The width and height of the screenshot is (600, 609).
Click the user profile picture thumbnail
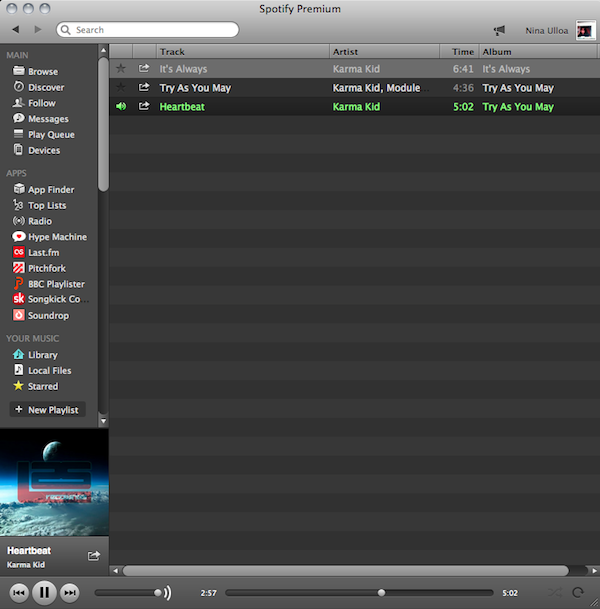[x=585, y=30]
